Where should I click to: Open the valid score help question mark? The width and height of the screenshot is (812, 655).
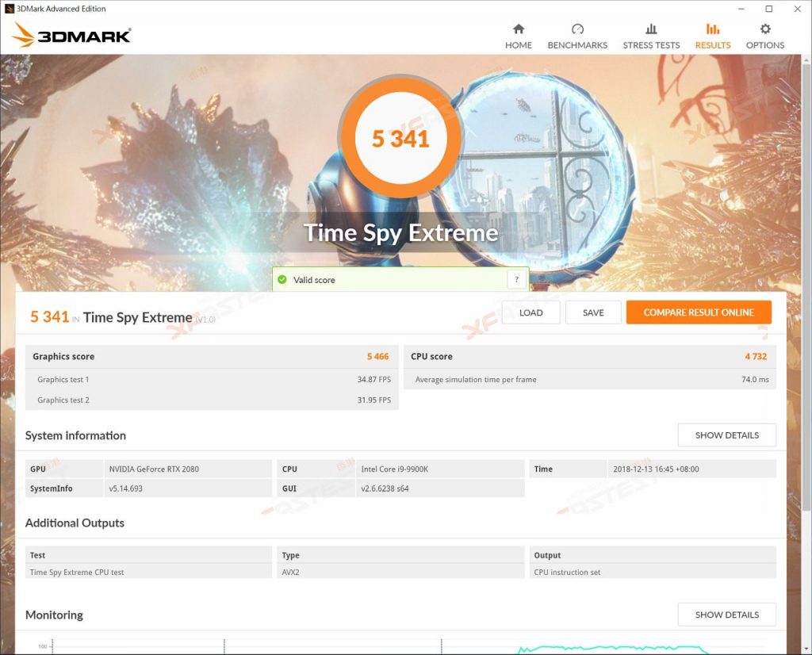[516, 280]
